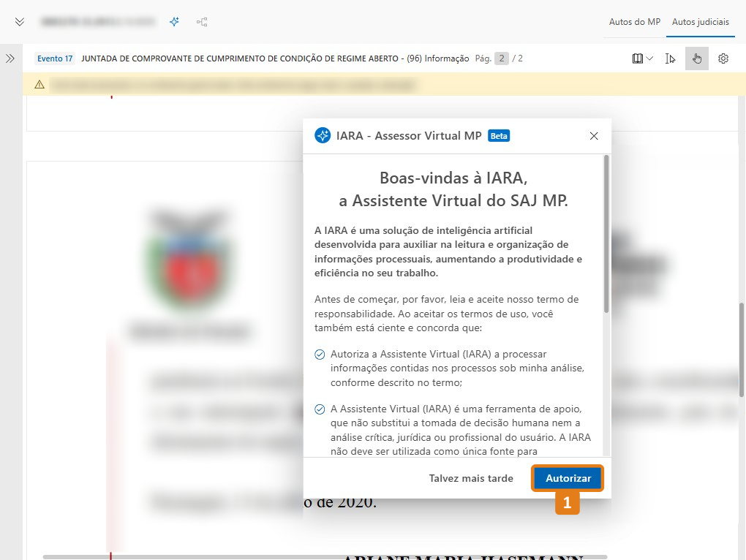This screenshot has width=746, height=560.
Task: Open the viewer settings gear
Action: pyautogui.click(x=723, y=58)
